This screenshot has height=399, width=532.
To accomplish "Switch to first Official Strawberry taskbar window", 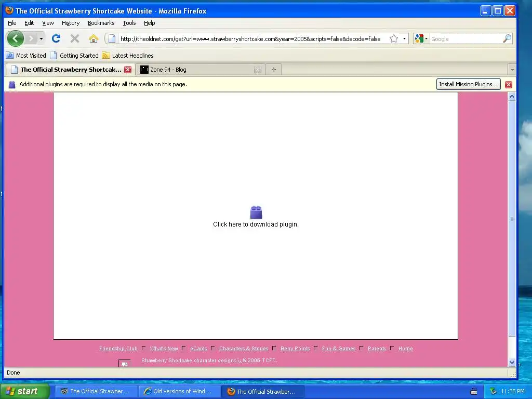I will pos(96,391).
